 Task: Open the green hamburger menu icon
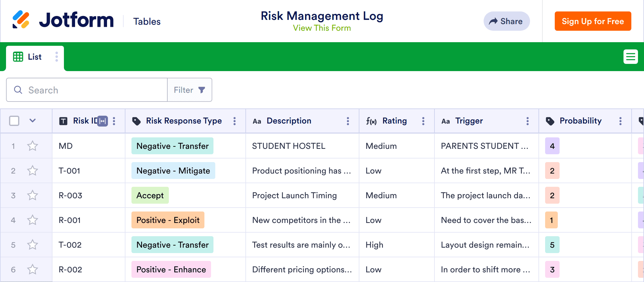630,57
